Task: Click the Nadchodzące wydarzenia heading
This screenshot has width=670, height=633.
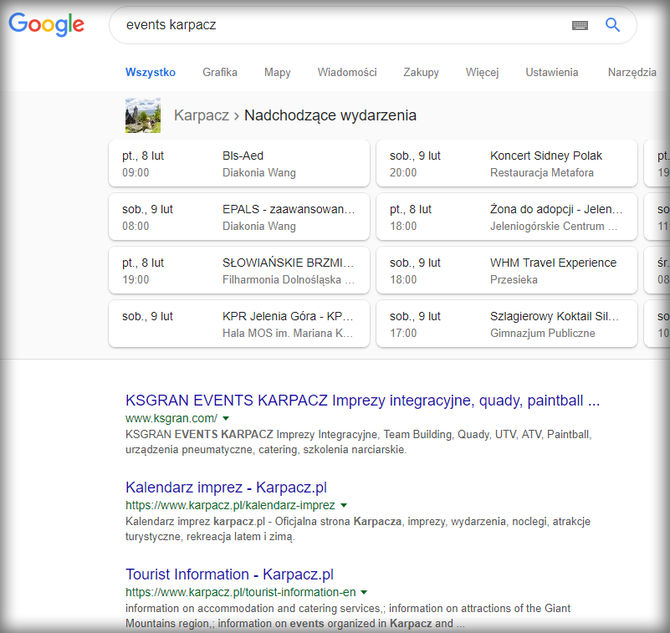Action: (x=330, y=115)
